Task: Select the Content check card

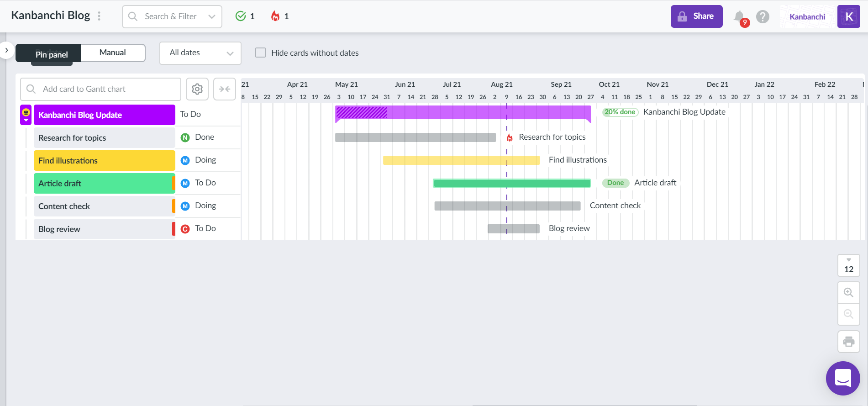Action: pyautogui.click(x=105, y=206)
